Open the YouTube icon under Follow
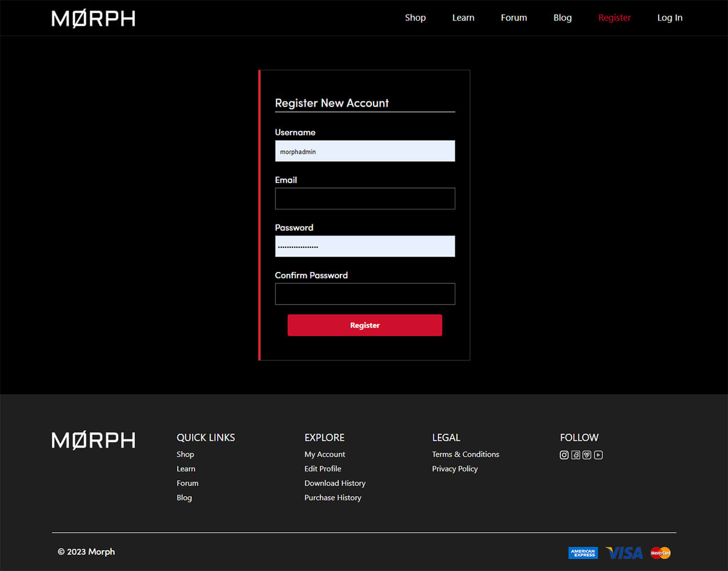Viewport: 728px width, 571px height. tap(598, 455)
